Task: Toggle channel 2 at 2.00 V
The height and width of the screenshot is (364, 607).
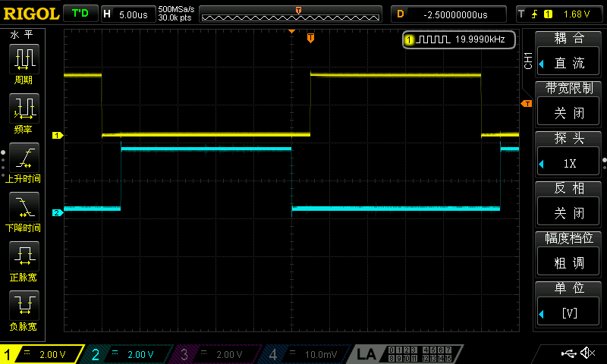Action: point(127,354)
